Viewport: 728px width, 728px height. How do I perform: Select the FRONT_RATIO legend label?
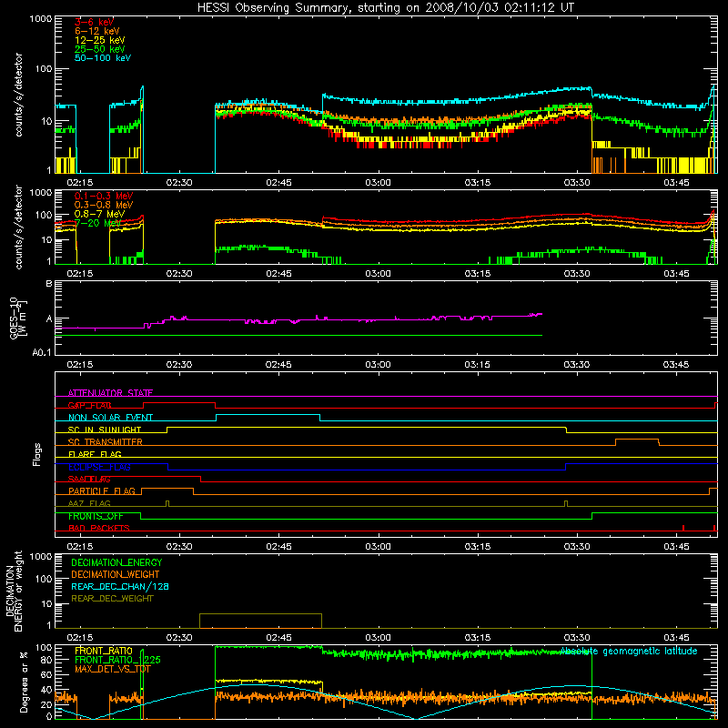(104, 651)
